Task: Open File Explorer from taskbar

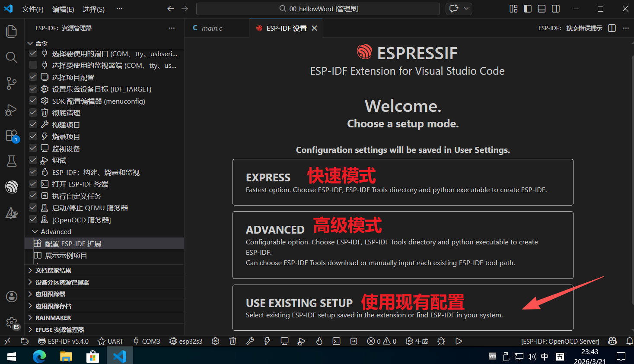Action: pyautogui.click(x=66, y=356)
